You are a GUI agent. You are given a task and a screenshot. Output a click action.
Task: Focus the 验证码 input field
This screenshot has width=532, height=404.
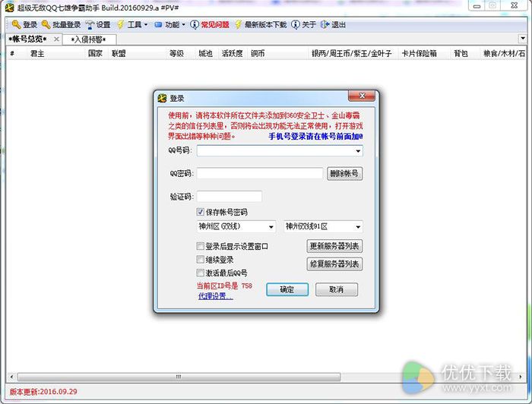229,197
